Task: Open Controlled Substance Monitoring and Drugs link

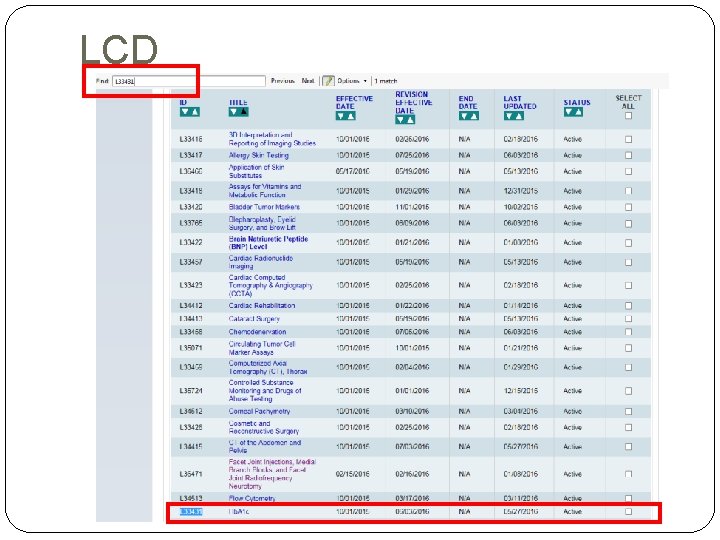Action: pos(265,391)
